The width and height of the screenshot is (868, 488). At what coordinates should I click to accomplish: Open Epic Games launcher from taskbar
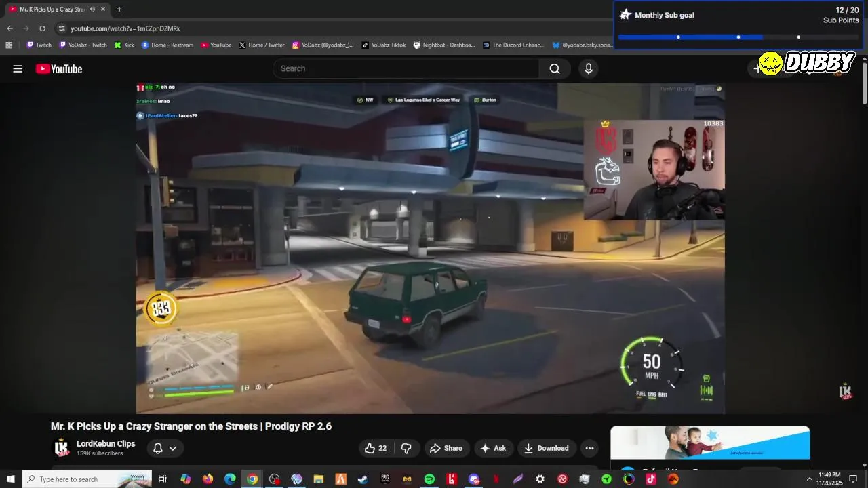[x=385, y=479]
